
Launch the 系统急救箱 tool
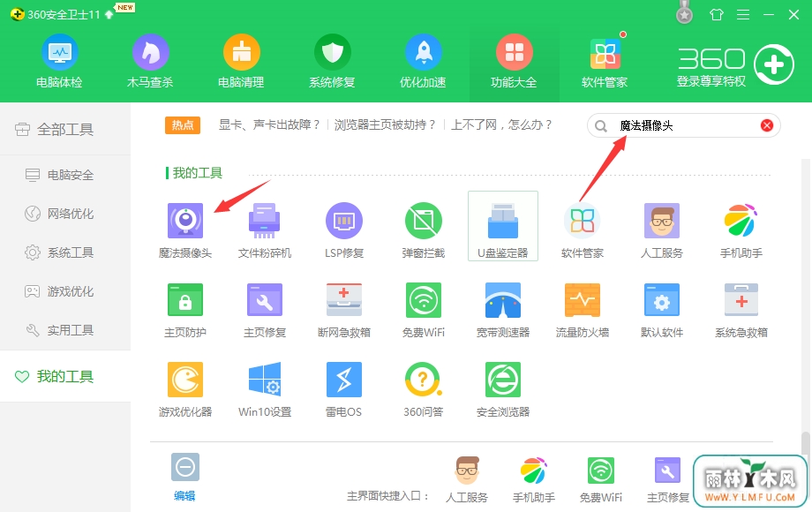[741, 310]
